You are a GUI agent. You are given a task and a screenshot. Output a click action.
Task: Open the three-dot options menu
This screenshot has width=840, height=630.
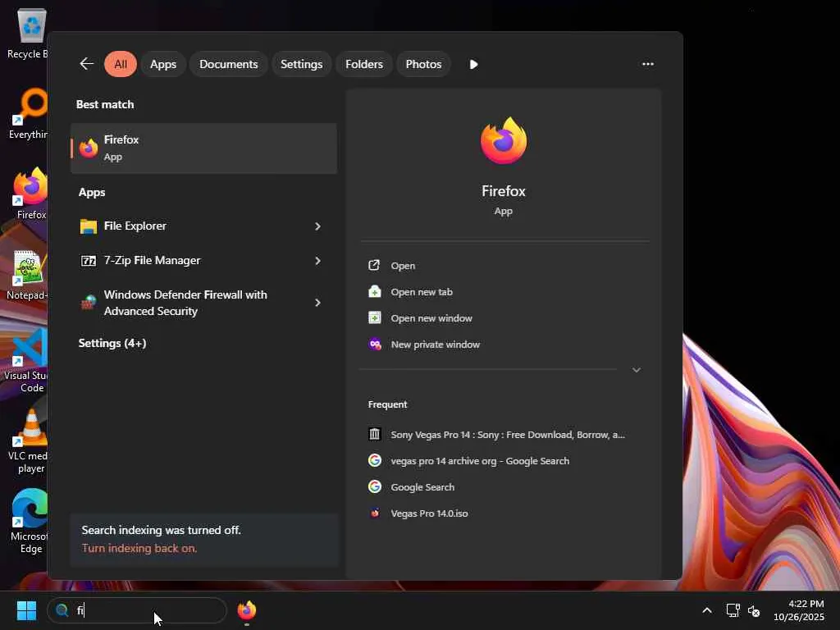click(648, 64)
